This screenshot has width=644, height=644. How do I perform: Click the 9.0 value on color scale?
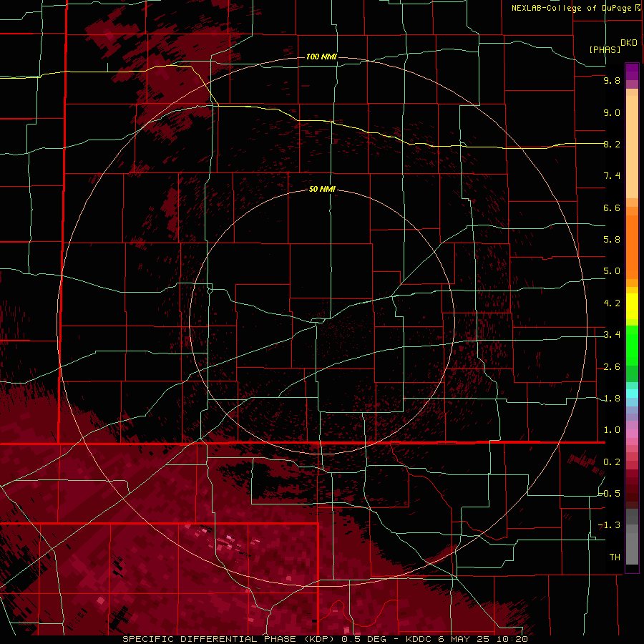[612, 112]
